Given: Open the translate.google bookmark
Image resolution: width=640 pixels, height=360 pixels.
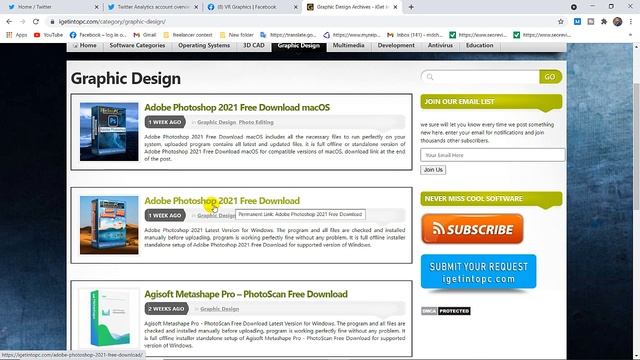Looking at the screenshot, I should (x=288, y=35).
